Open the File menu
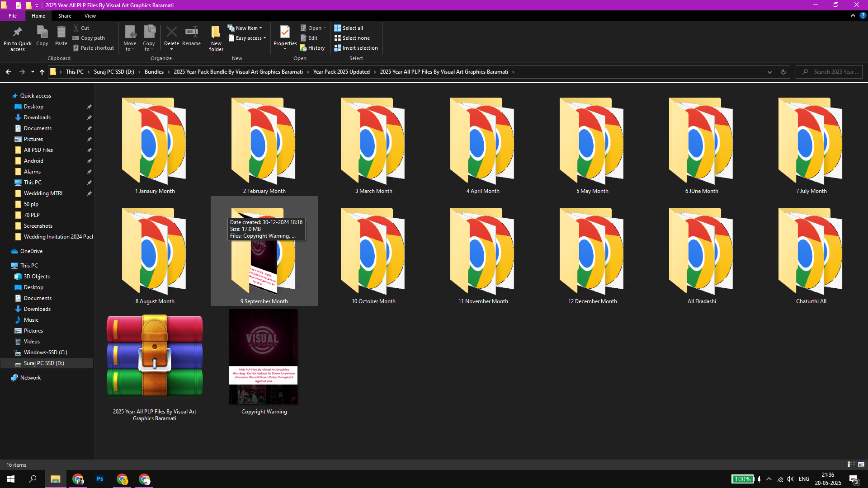 [x=13, y=16]
